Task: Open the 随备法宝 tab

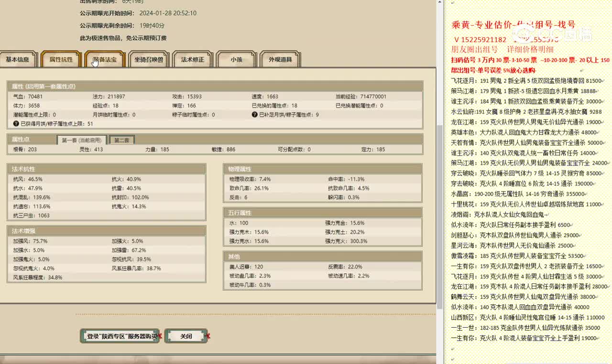Action: [x=105, y=60]
